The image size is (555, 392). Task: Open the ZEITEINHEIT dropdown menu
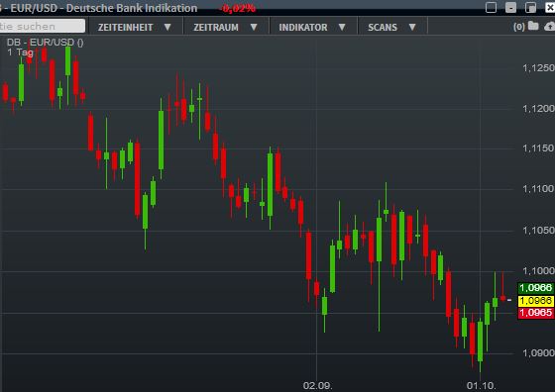pos(135,27)
